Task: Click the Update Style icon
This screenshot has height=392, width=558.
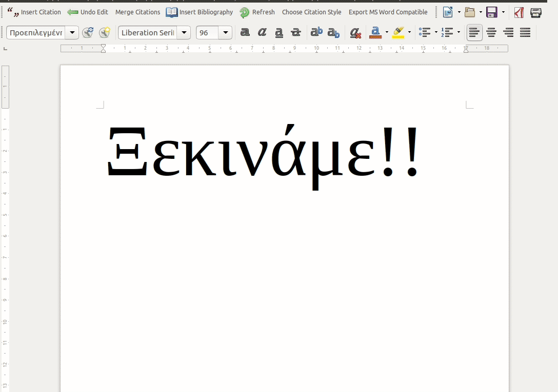Action: point(88,33)
